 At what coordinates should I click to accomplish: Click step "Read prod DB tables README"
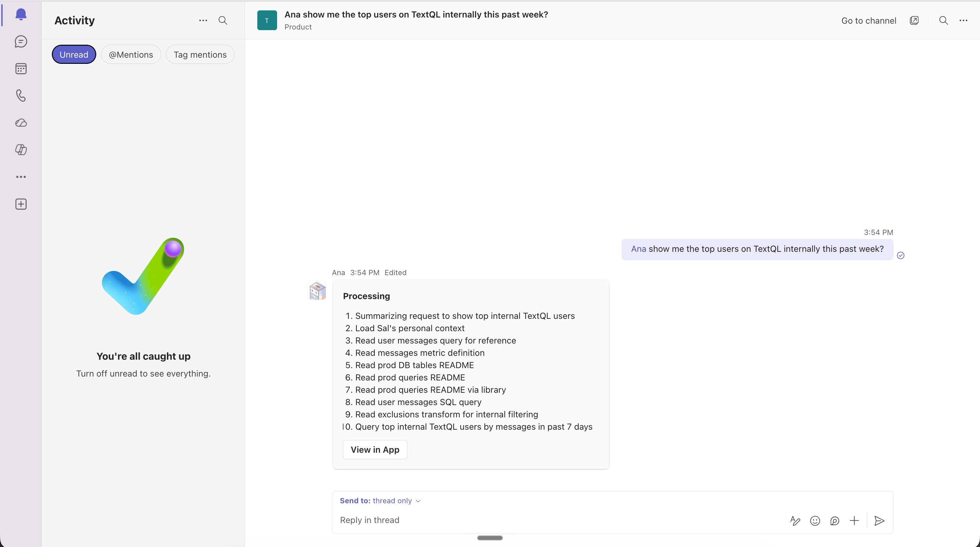[x=414, y=365]
